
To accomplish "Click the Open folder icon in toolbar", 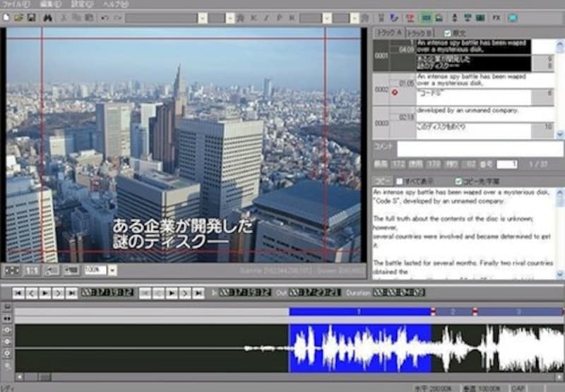I will [x=19, y=17].
